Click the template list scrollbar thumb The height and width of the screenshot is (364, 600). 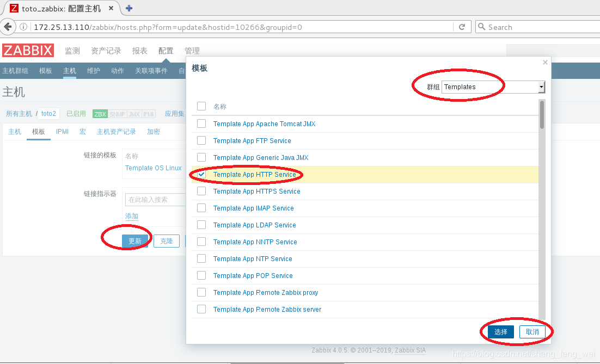[542, 115]
